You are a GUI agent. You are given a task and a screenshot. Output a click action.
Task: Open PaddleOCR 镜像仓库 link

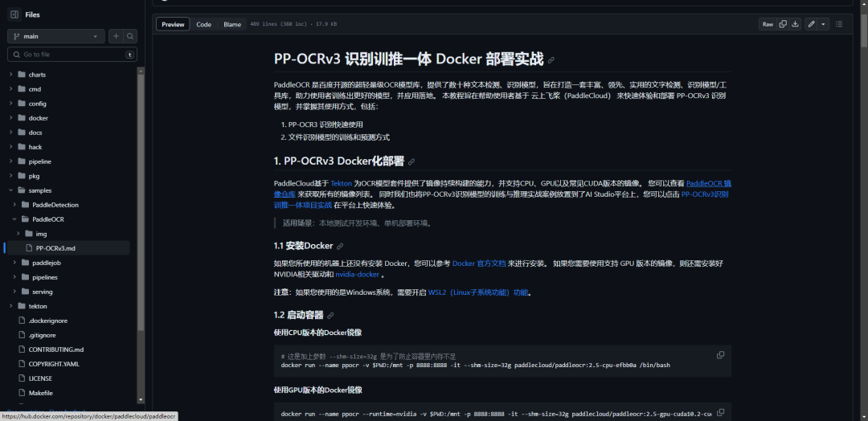tap(709, 183)
